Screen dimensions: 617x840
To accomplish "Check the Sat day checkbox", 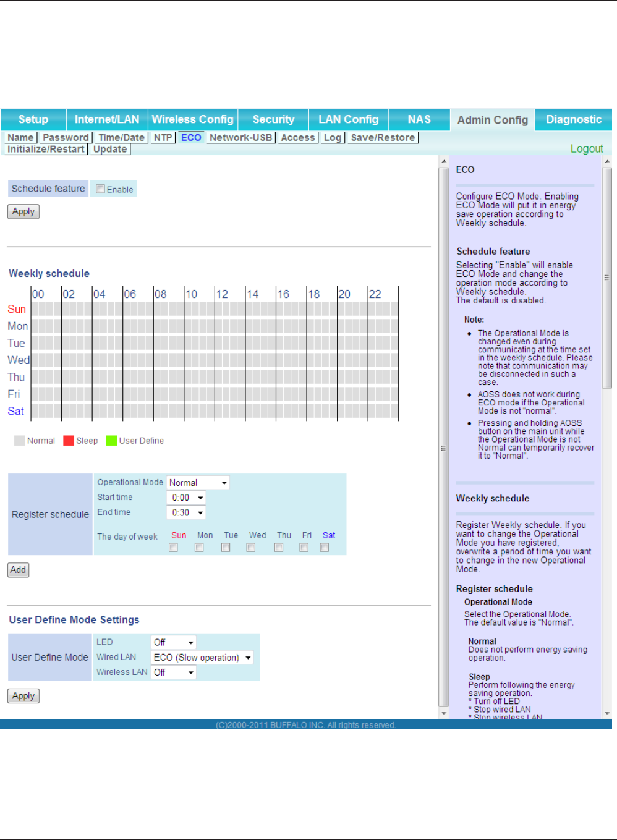I will (x=325, y=548).
